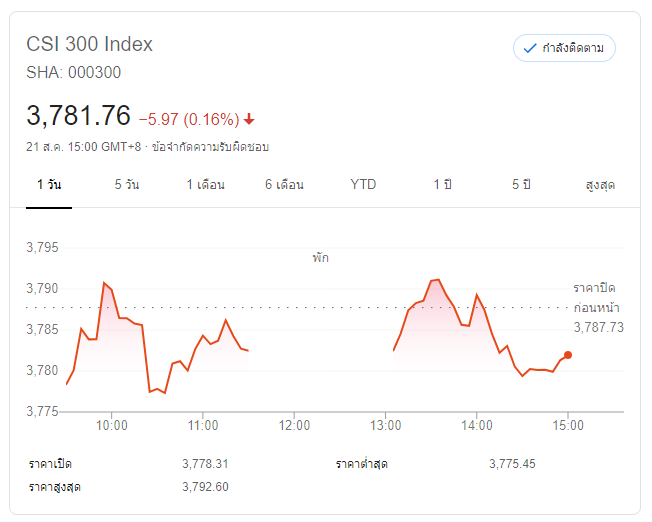The width and height of the screenshot is (652, 522).
Task: Show the สูงสุด maximum range
Action: (x=600, y=185)
